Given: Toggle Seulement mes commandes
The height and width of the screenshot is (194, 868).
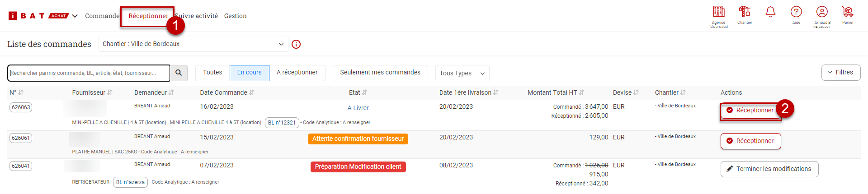Looking at the screenshot, I should pyautogui.click(x=380, y=73).
